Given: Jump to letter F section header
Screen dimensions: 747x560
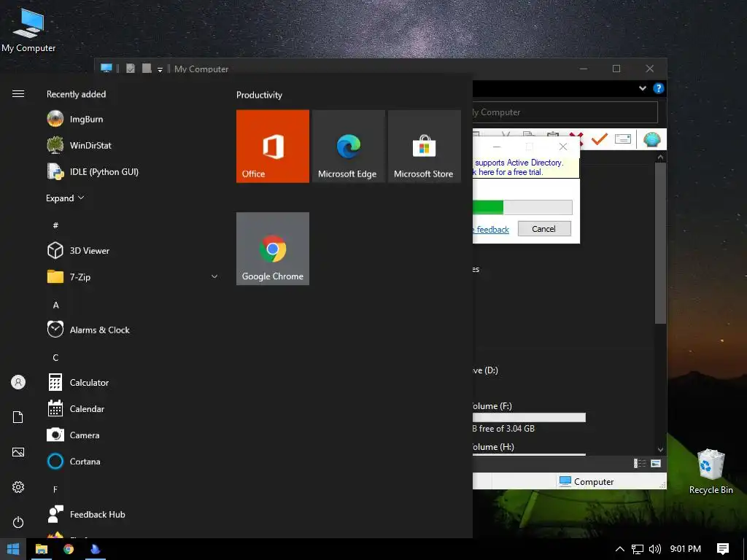Looking at the screenshot, I should tap(55, 489).
